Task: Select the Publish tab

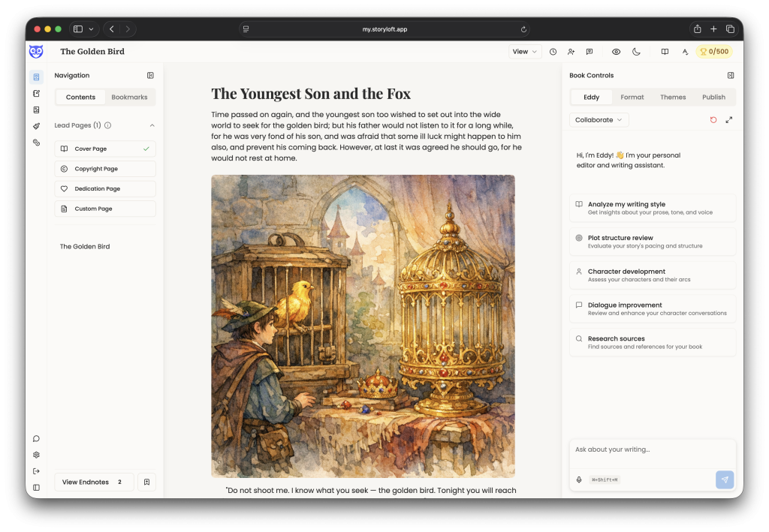Action: click(x=713, y=97)
